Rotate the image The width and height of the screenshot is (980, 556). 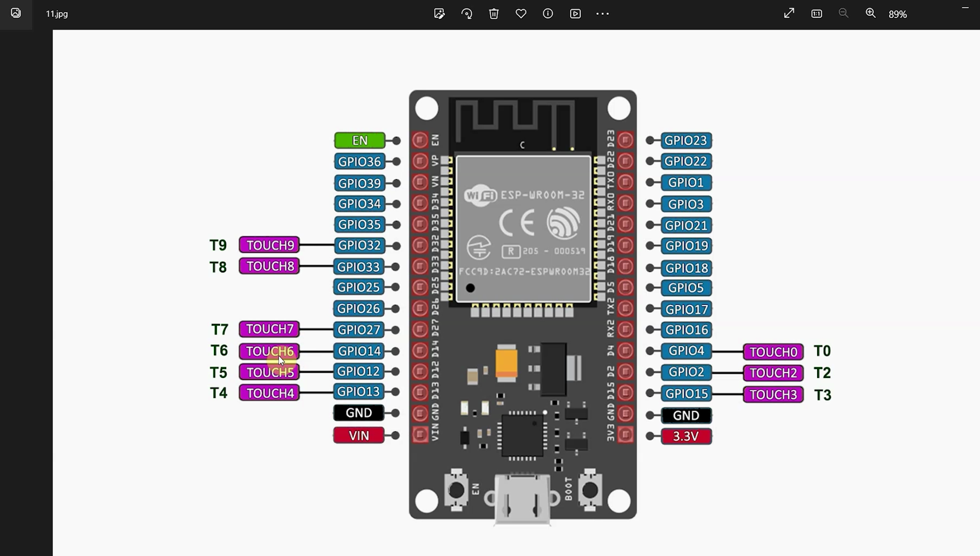[x=467, y=14]
